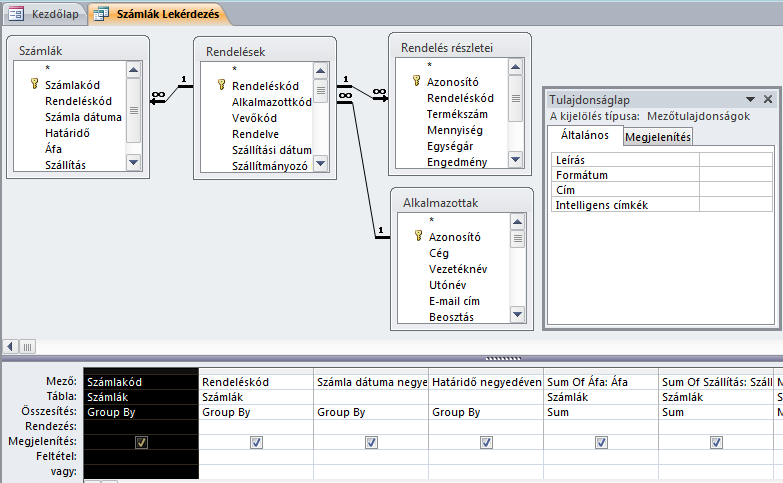783x483 pixels.
Task: Select Határidő field in Számlák table
Action: point(67,133)
